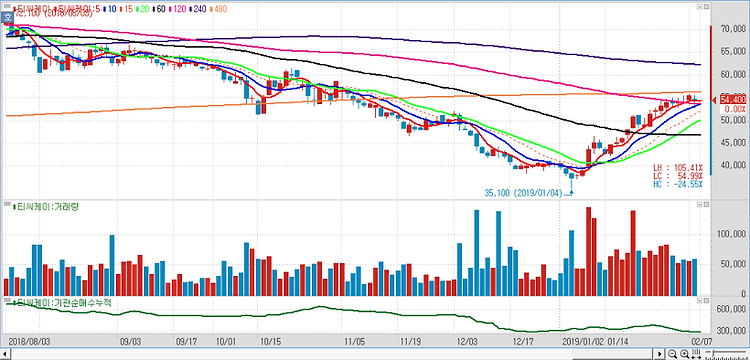The image size is (750, 360).
Task: Click the small gray square above '호' button
Action: pos(7,6)
